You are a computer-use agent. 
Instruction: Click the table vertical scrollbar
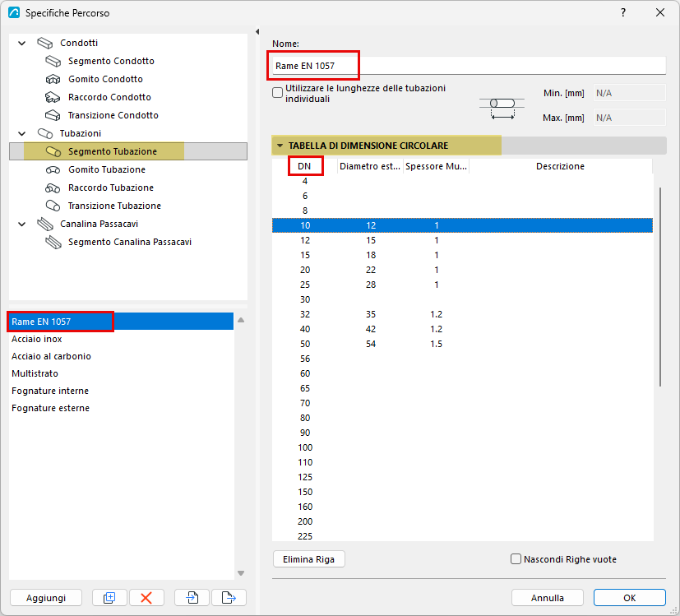(x=660, y=286)
